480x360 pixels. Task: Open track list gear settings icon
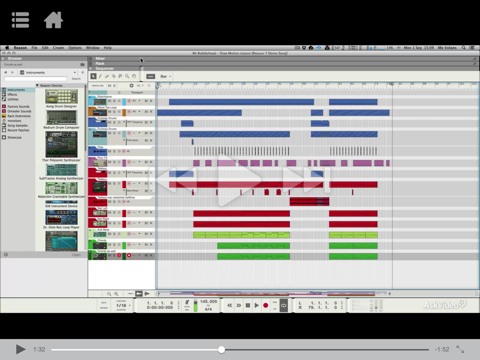click(x=131, y=86)
